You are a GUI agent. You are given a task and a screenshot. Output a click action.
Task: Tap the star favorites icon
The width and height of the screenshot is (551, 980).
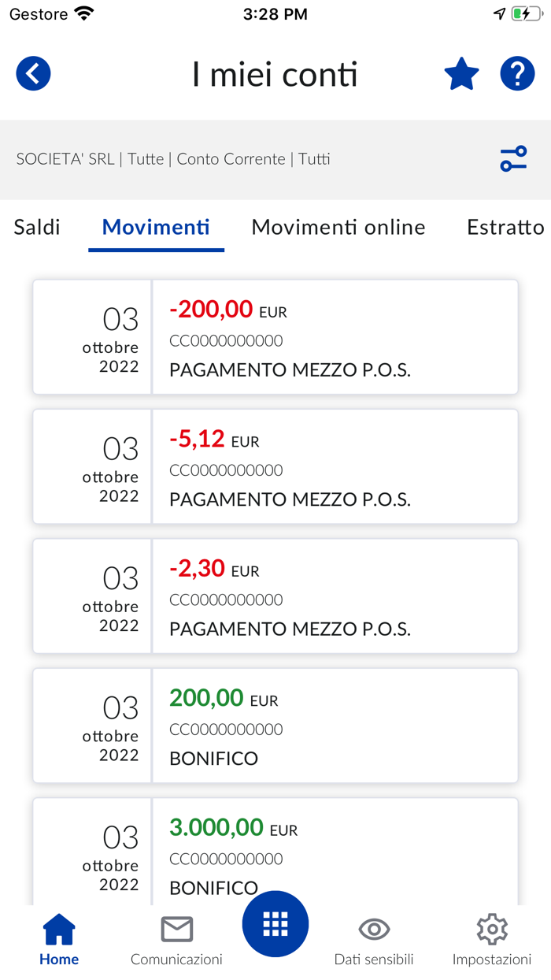(x=461, y=73)
